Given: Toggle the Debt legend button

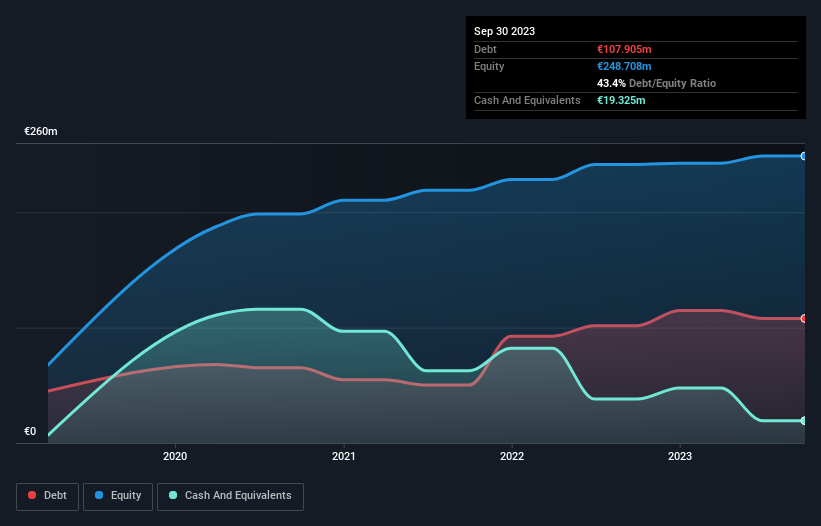Looking at the screenshot, I should coord(47,496).
